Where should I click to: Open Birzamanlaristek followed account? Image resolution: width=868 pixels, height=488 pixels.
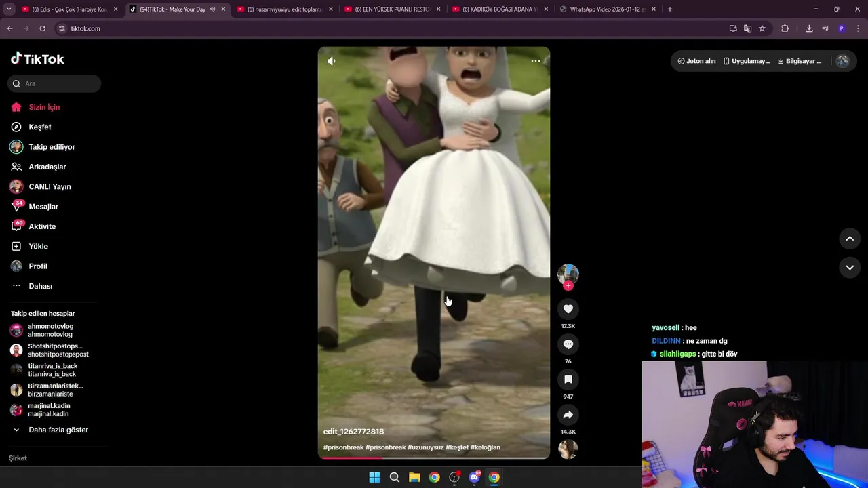tap(53, 390)
